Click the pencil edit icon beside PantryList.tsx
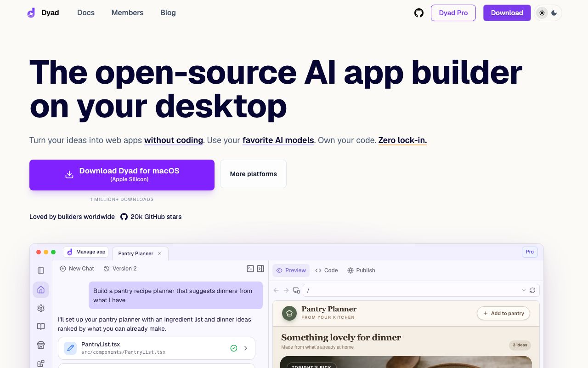 70,348
